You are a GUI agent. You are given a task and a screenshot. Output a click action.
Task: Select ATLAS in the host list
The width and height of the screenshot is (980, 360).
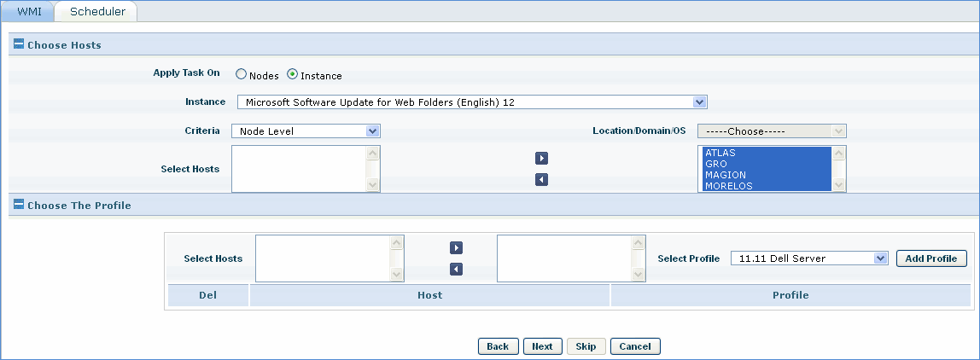(x=720, y=154)
